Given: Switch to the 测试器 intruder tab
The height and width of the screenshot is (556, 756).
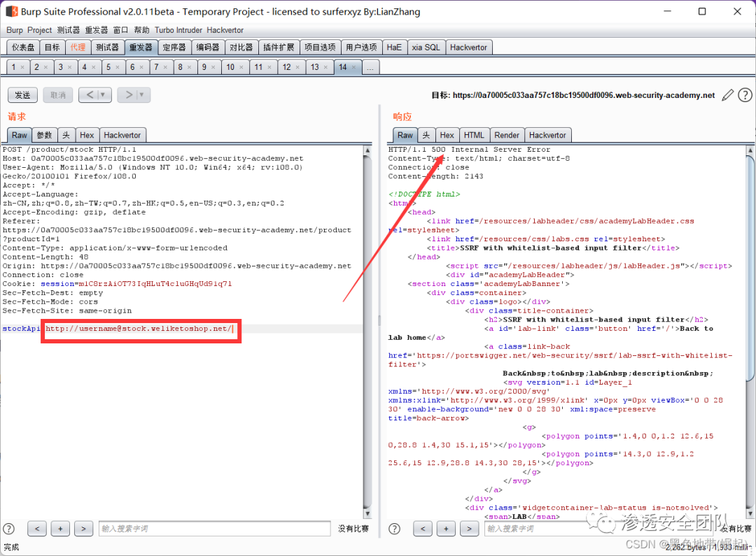Looking at the screenshot, I should 107,48.
